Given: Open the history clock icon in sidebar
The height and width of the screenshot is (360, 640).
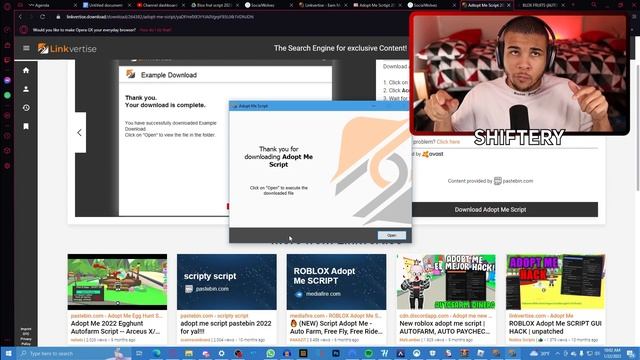Looking at the screenshot, I should (x=26, y=108).
